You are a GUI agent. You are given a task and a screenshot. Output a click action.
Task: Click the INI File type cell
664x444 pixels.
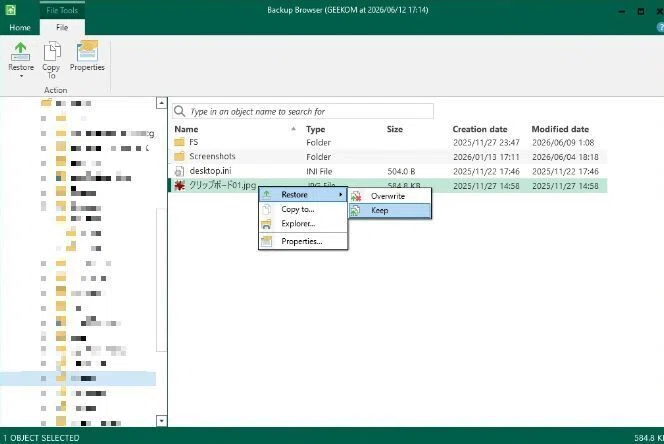point(319,172)
